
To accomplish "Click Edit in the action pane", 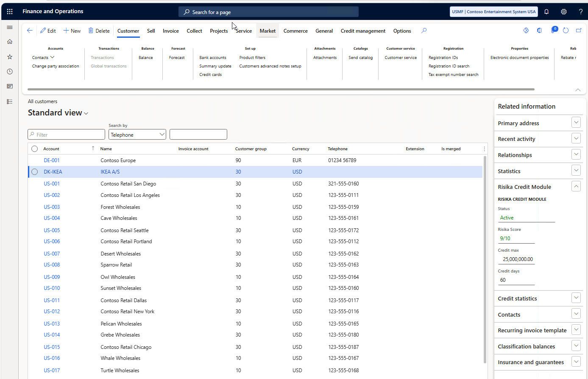I will point(48,31).
